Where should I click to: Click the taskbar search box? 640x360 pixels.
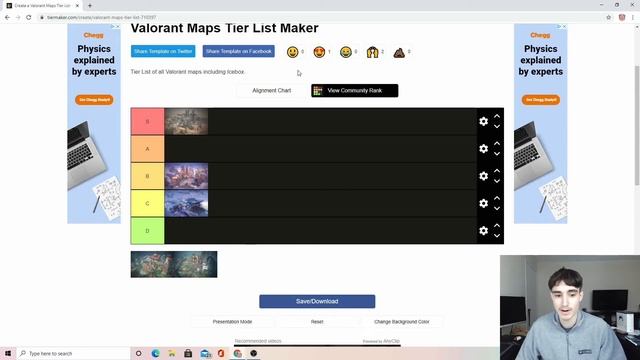pos(73,353)
